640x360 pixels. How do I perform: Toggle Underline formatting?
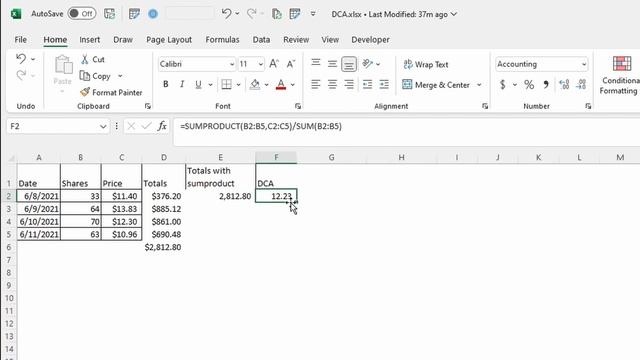(x=198, y=84)
